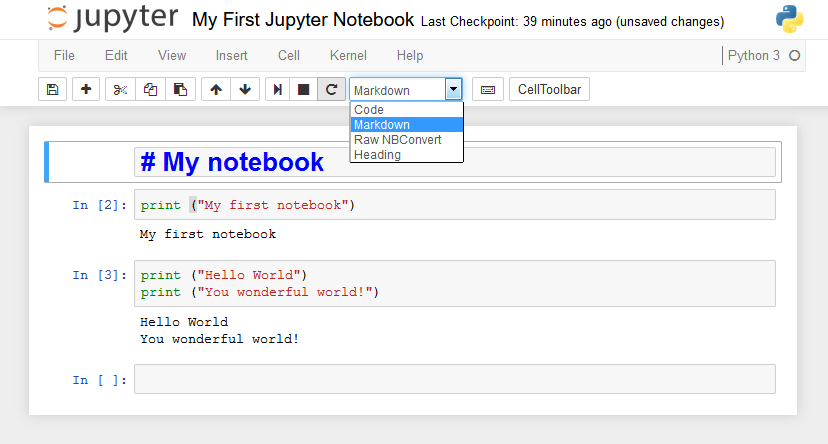The height and width of the screenshot is (444, 828).
Task: Select Raw NBConvert cell type
Action: tap(407, 140)
